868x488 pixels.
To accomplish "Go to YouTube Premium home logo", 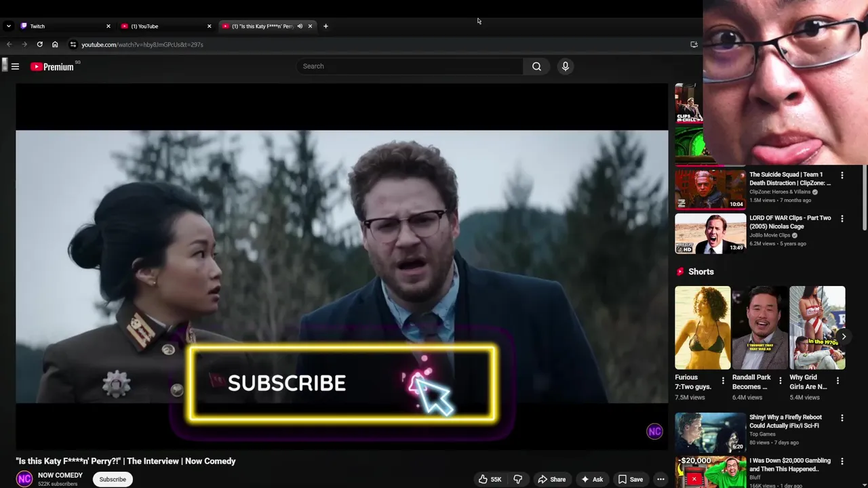I will pyautogui.click(x=52, y=66).
